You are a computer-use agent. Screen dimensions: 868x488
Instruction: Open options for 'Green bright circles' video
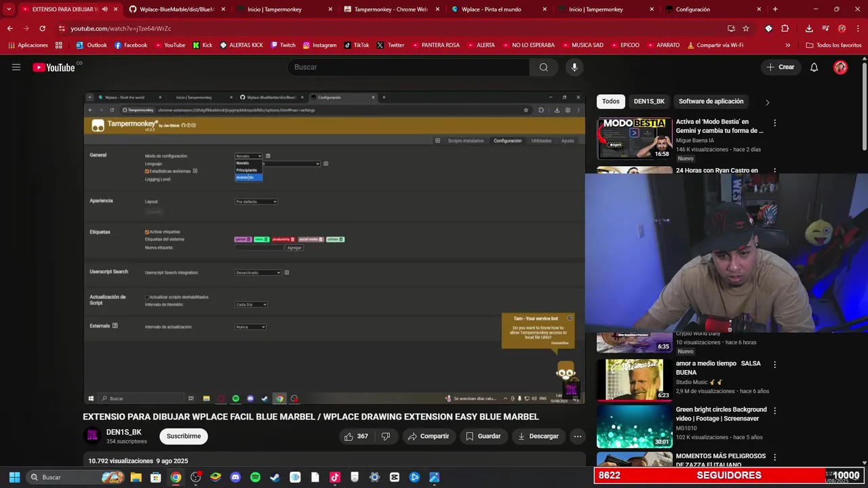pos(774,411)
